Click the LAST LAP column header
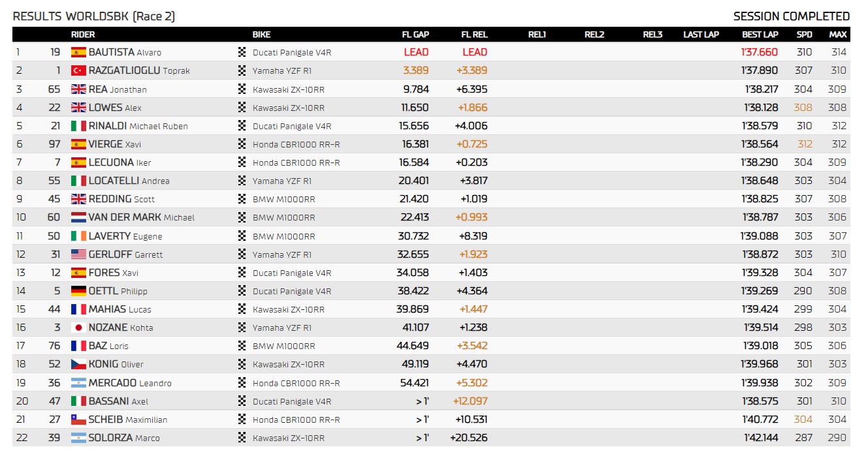The height and width of the screenshot is (460, 868). [701, 35]
